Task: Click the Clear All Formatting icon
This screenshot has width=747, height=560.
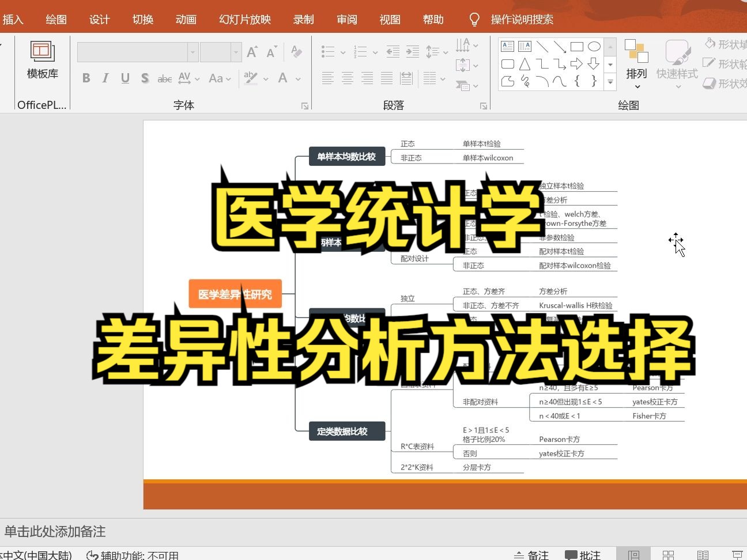Action: 296,52
